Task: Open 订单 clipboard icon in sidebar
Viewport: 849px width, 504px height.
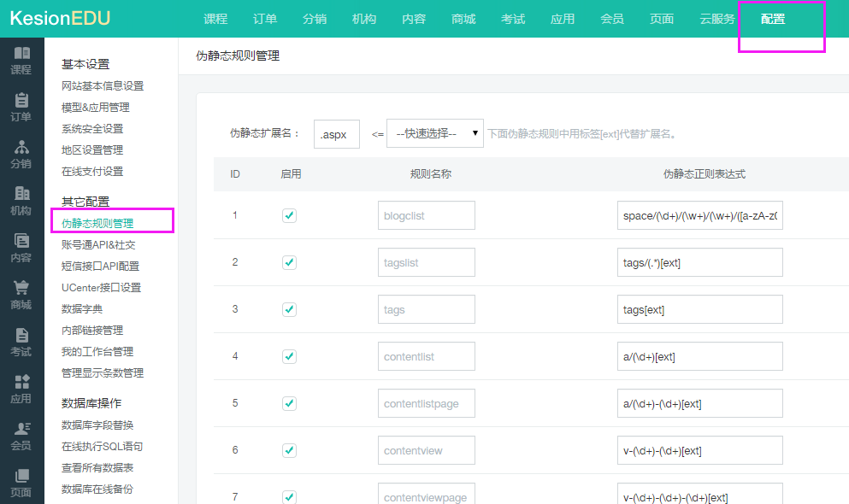Action: (x=21, y=101)
